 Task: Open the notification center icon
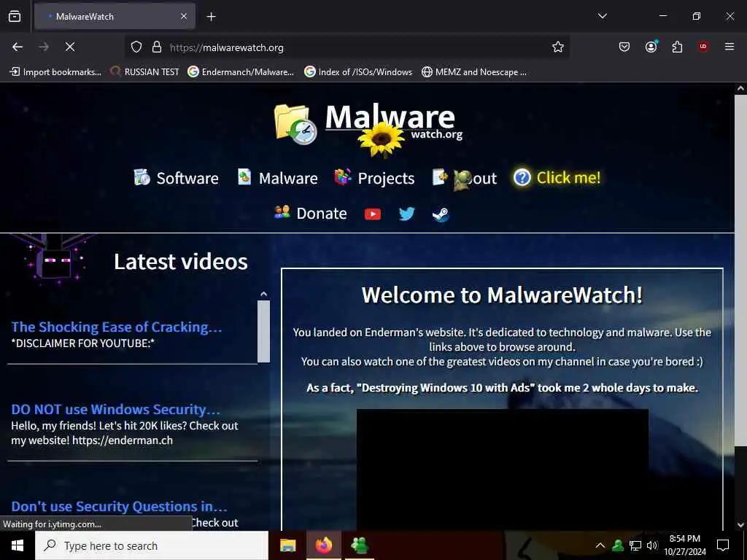pyautogui.click(x=723, y=545)
